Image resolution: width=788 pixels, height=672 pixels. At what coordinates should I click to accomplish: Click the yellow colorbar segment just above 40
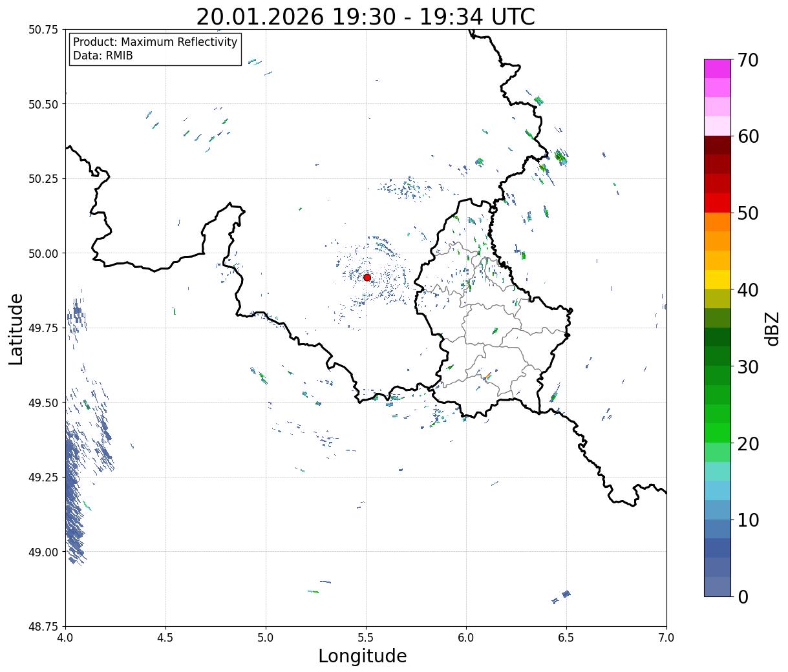point(718,279)
